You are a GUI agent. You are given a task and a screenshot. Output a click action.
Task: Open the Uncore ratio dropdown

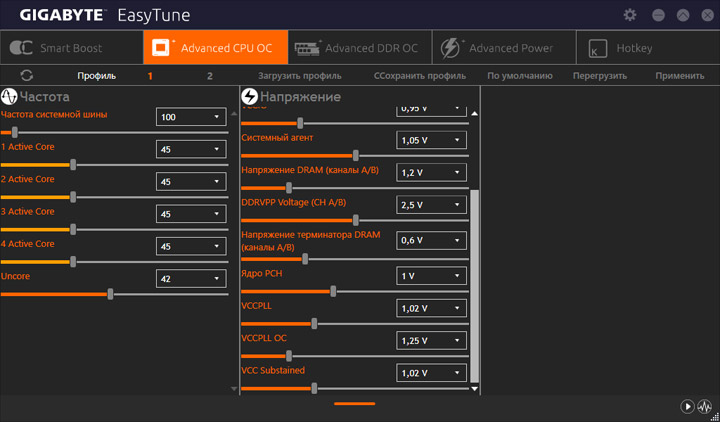[191, 279]
